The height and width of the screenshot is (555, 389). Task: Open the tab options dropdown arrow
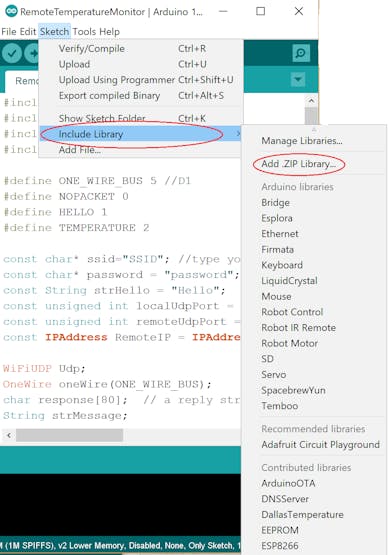(x=298, y=79)
